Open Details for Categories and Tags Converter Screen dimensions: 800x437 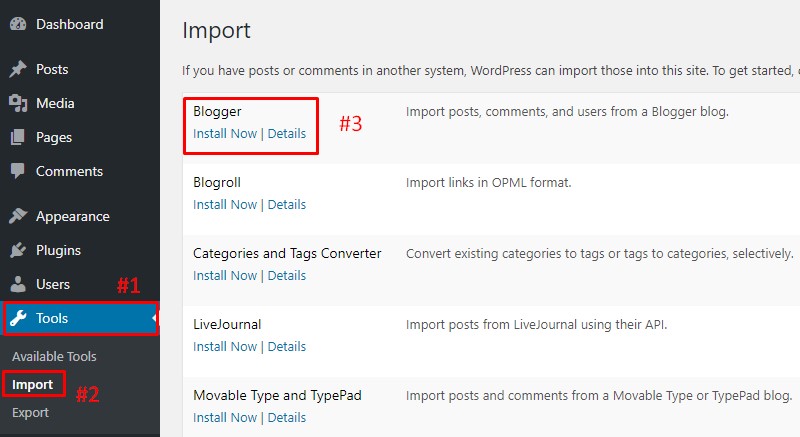287,275
